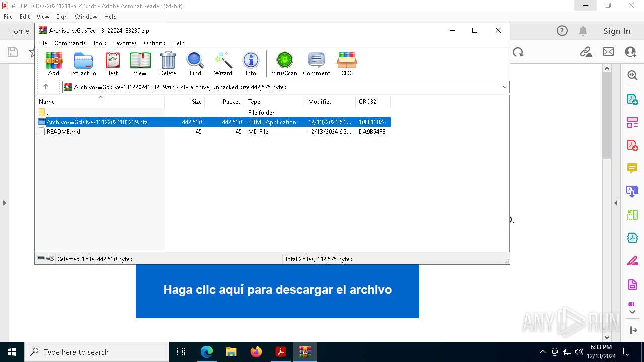Viewport: 644px width, 362px height.
Task: Open Firefox from taskbar
Action: (x=256, y=352)
